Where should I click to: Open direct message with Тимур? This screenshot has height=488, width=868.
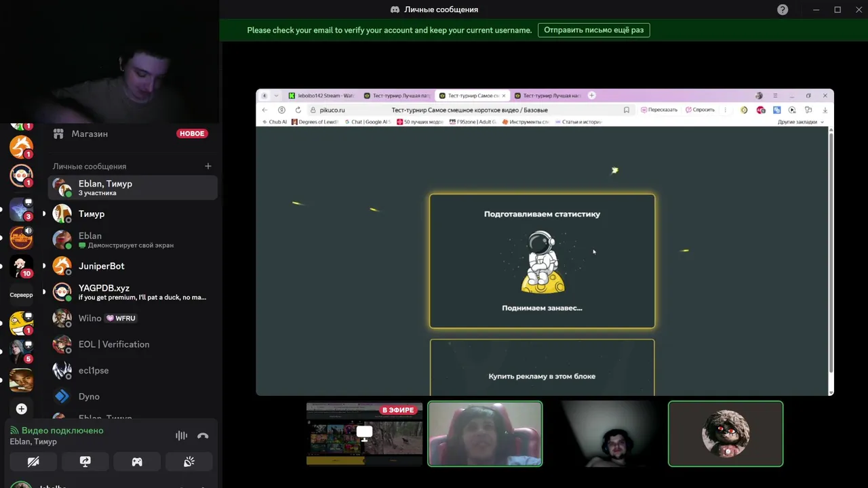pyautogui.click(x=132, y=213)
